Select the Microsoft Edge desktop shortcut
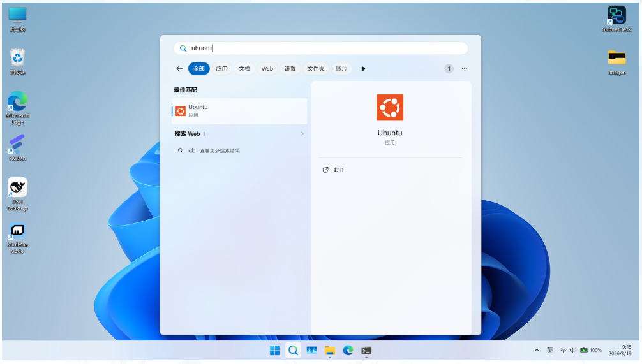Image resolution: width=642 pixels, height=364 pixels. (x=17, y=108)
